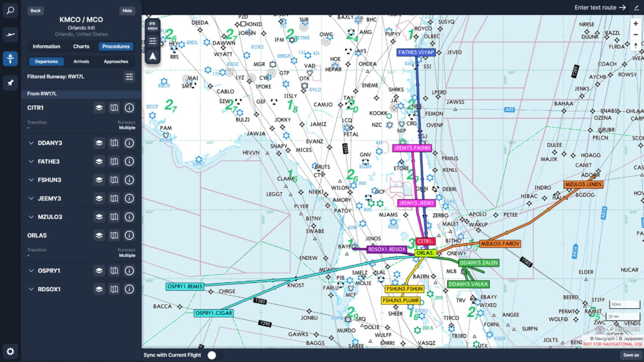The width and height of the screenshot is (644, 362).
Task: Open the map layer filter sliders
Action: pyautogui.click(x=152, y=41)
